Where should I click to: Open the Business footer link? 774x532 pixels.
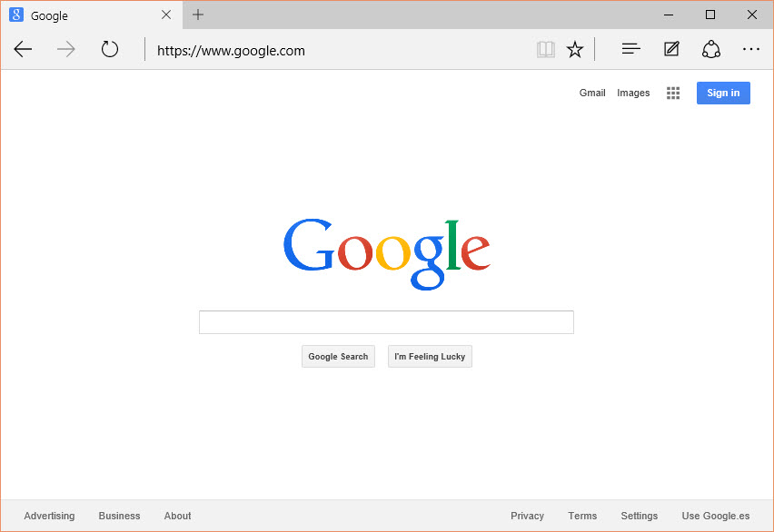click(x=119, y=516)
